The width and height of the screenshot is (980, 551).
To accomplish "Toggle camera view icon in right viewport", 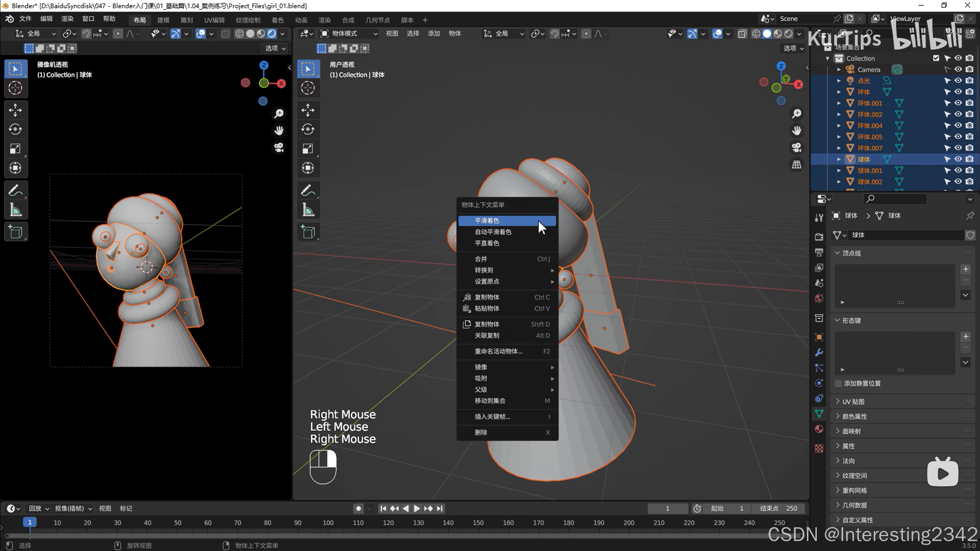I will pos(797,148).
